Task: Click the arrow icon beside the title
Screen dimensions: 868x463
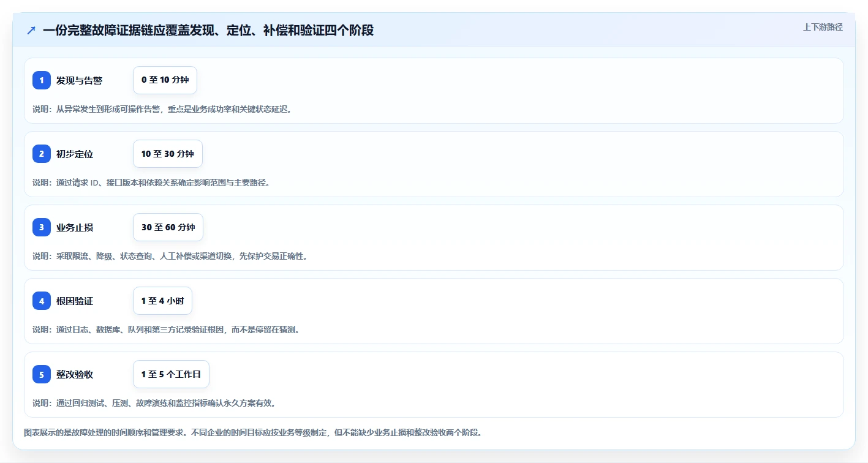Action: 31,30
